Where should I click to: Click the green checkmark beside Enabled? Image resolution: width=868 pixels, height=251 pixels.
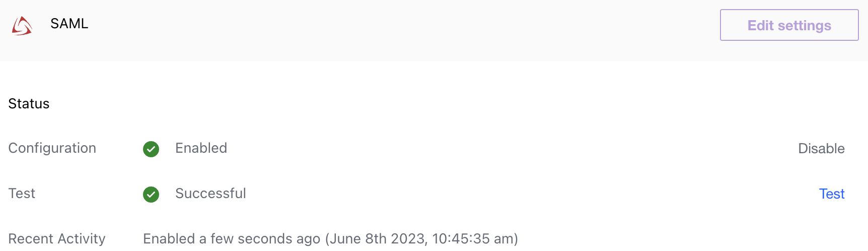(151, 149)
